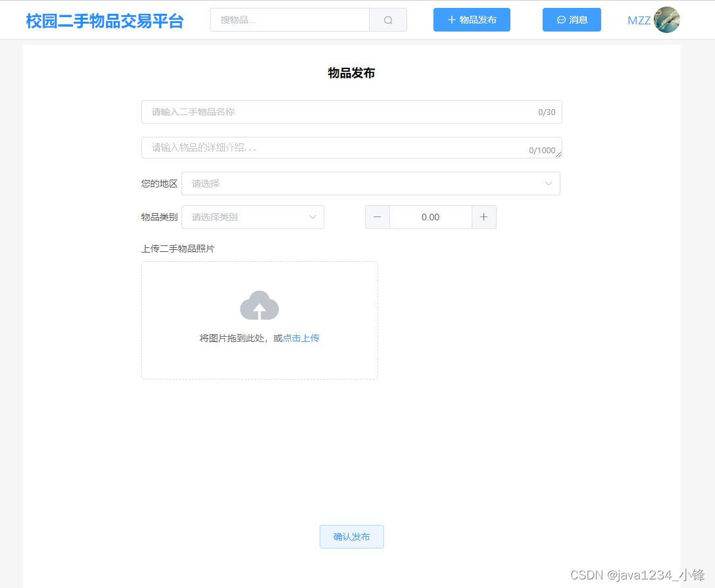Click the 物品类别 label
715x588 pixels.
[x=159, y=217]
